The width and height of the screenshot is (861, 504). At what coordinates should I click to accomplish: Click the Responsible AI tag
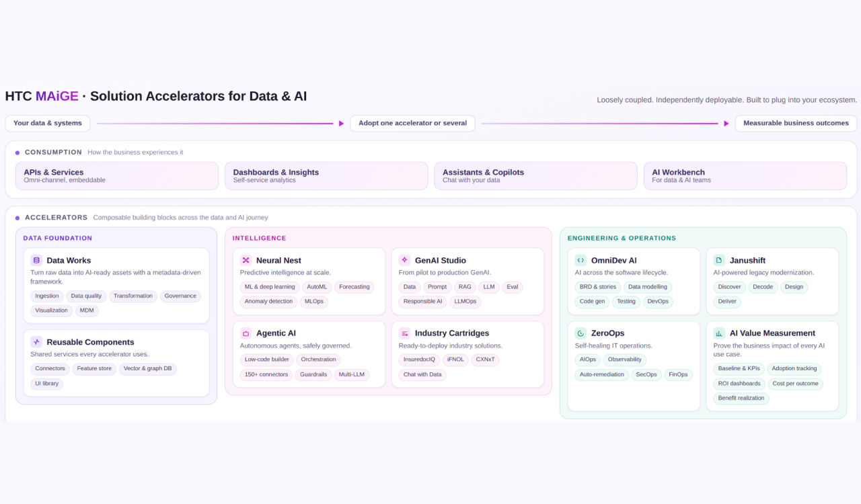click(423, 302)
